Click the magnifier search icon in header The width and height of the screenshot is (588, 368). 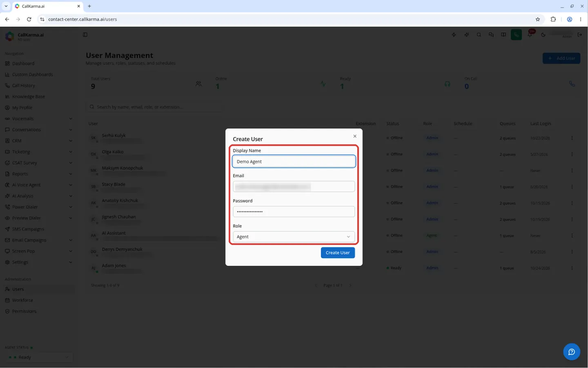[x=479, y=35]
